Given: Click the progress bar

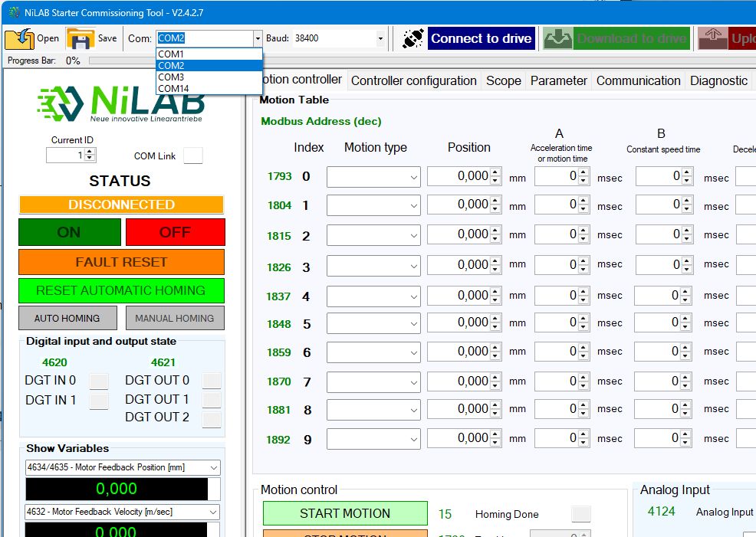Looking at the screenshot, I should pos(123,61).
